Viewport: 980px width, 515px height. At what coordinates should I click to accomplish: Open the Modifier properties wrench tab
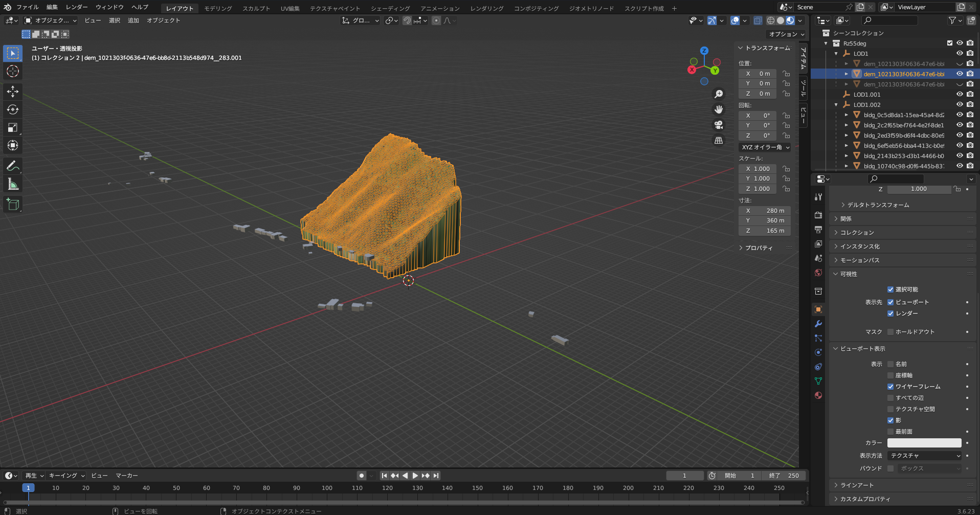pyautogui.click(x=818, y=324)
